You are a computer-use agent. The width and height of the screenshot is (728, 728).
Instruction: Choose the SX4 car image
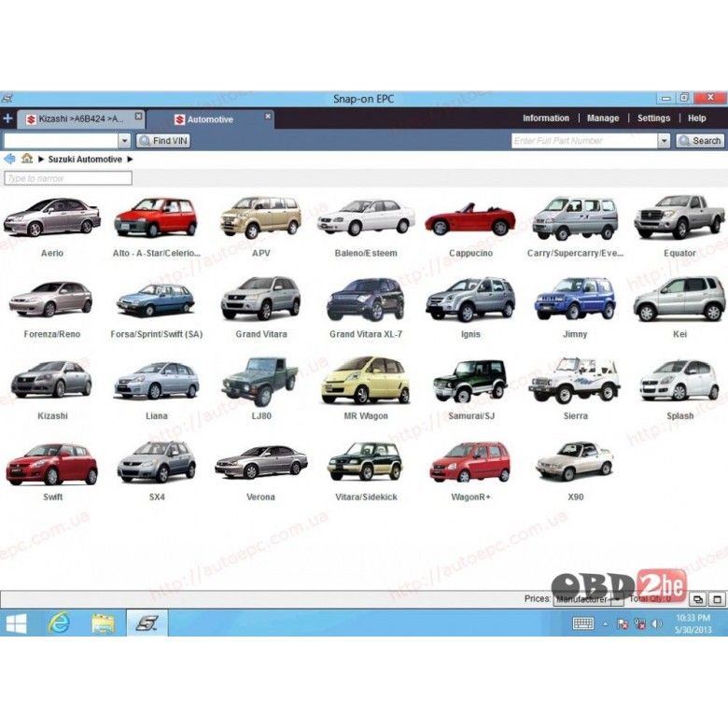(x=156, y=461)
